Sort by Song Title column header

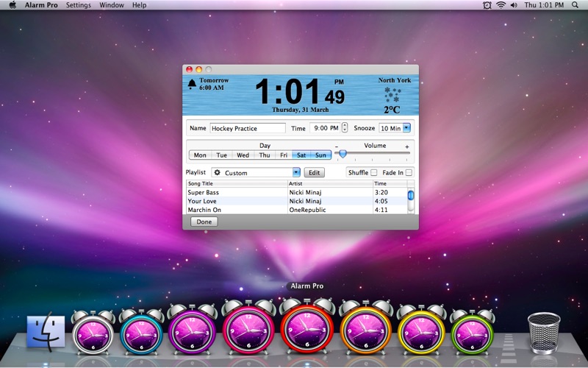(237, 183)
